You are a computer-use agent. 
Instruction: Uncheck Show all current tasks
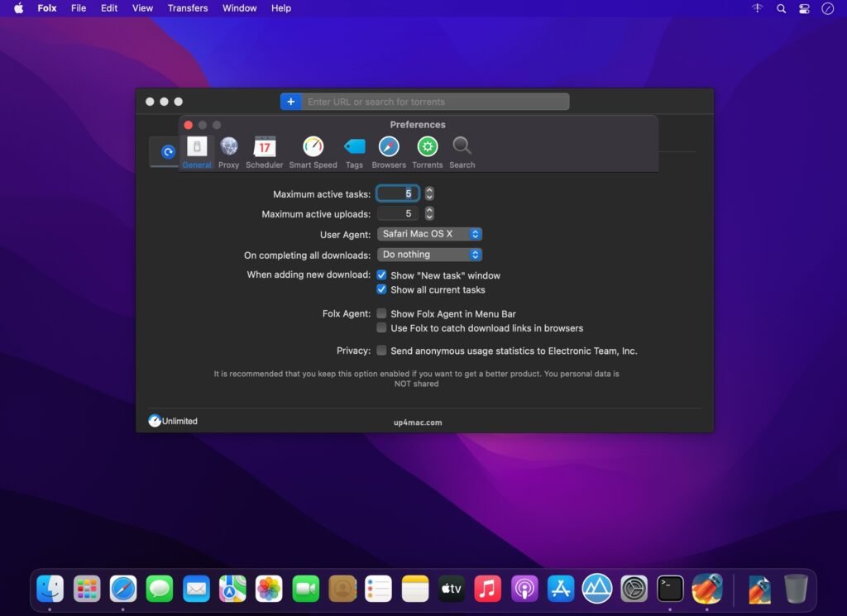(381, 289)
